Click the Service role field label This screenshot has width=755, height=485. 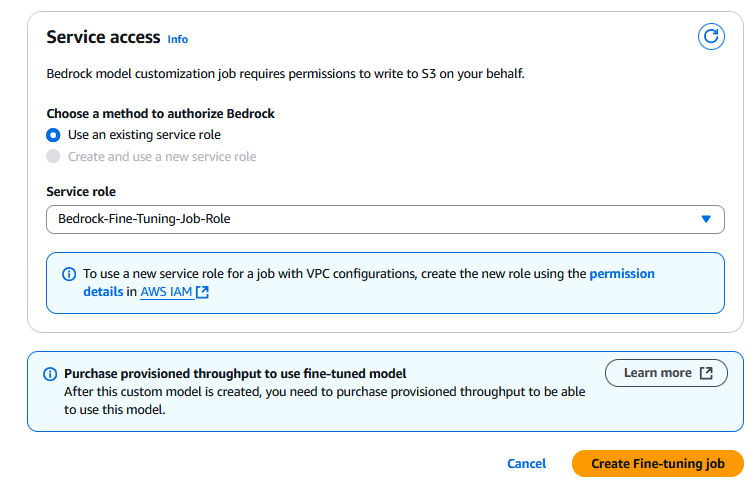pos(88,191)
